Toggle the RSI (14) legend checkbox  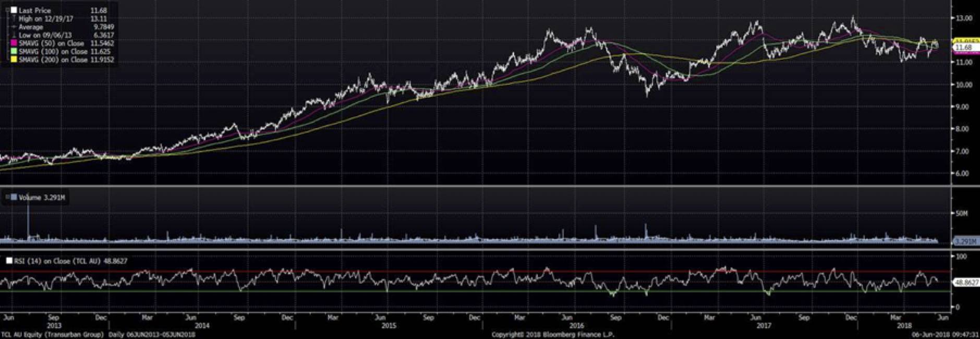[x=9, y=261]
